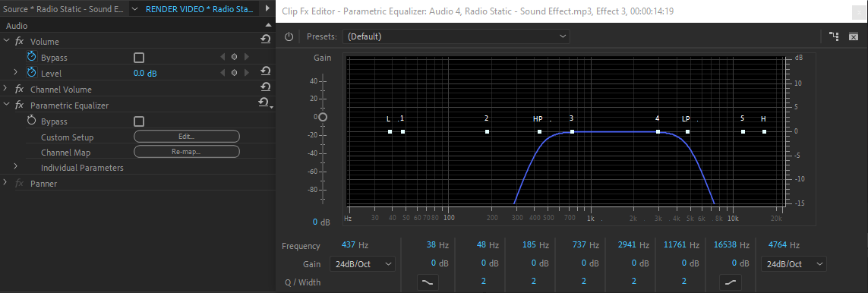
Task: Click the Channel Map Re-map button
Action: click(x=187, y=152)
